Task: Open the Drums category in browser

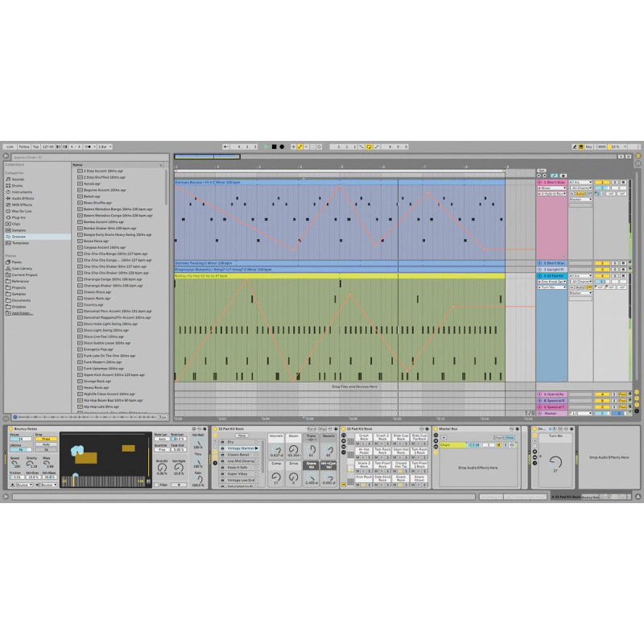Action: [x=18, y=186]
